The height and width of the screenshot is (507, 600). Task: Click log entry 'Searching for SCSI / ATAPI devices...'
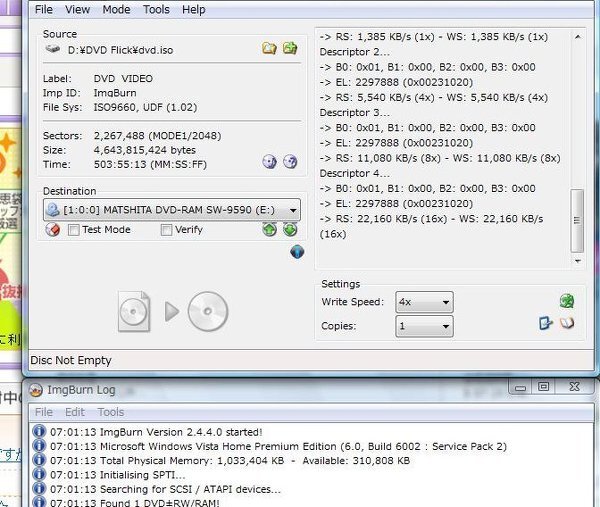pyautogui.click(x=165, y=489)
